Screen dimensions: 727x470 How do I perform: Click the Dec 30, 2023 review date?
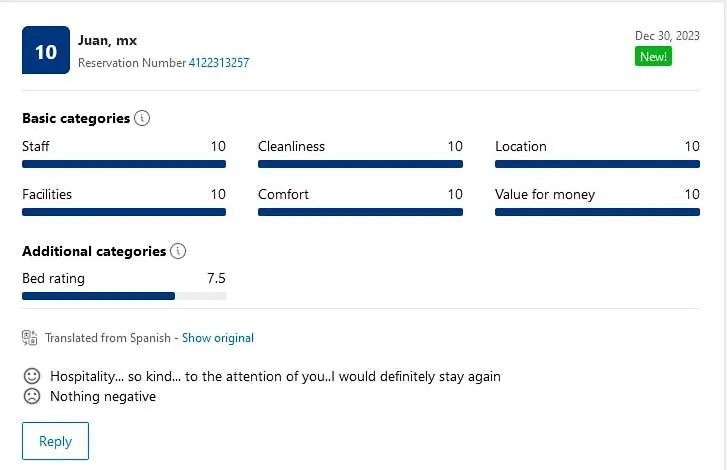667,36
